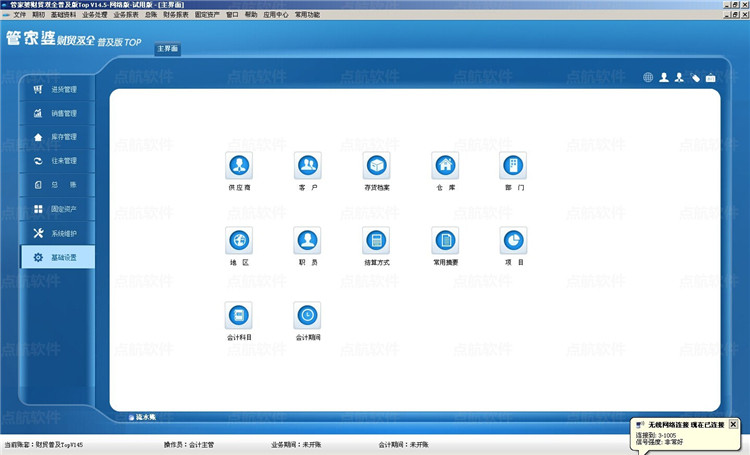This screenshot has width=750, height=455.
Task: Click the 职员 (Employee) icon
Action: coord(307,240)
